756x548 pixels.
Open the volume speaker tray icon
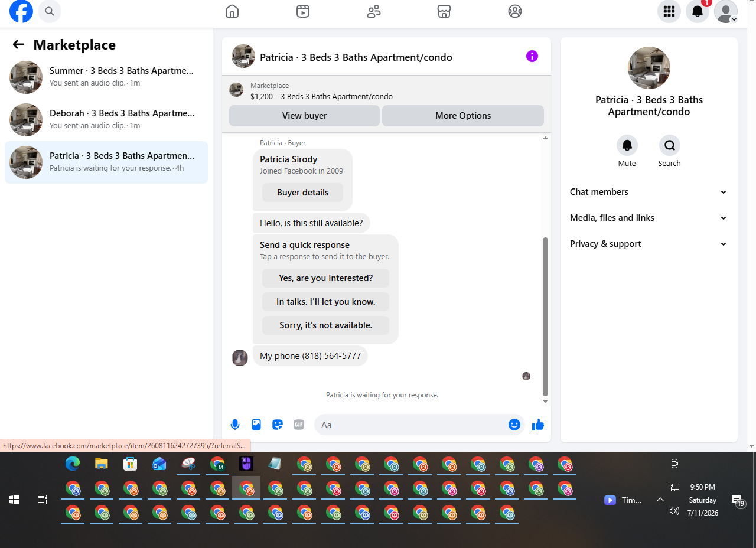[674, 511]
